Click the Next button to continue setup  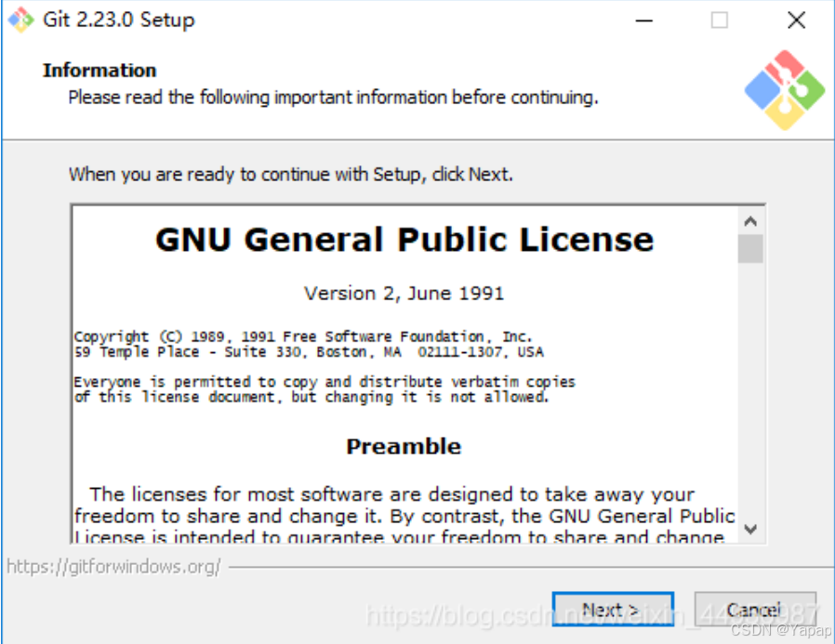tap(613, 609)
